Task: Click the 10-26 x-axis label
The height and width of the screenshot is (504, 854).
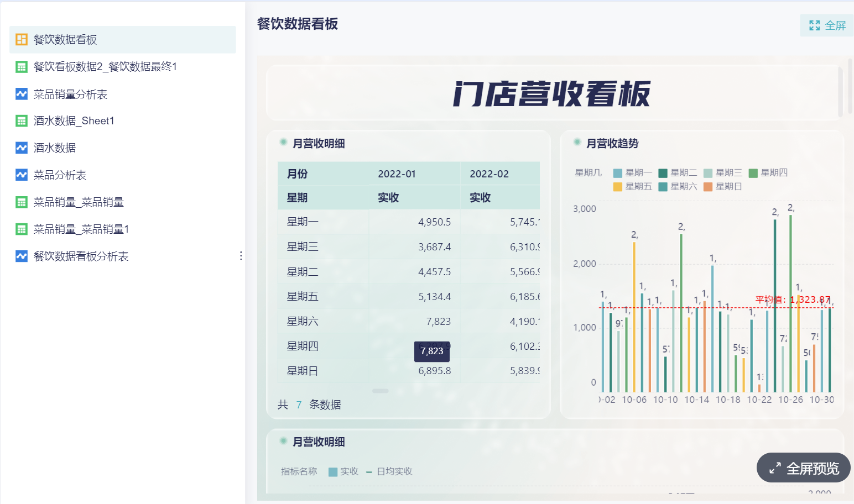Action: point(790,400)
